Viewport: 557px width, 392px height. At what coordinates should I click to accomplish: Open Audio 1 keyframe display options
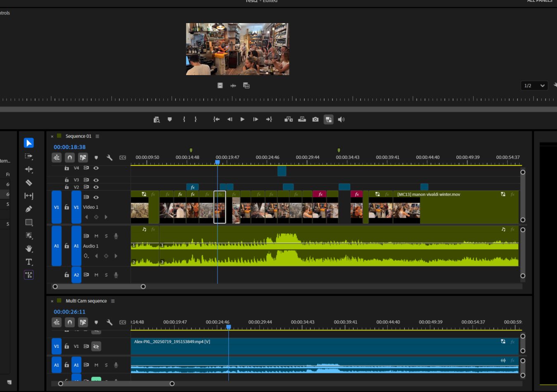click(86, 256)
